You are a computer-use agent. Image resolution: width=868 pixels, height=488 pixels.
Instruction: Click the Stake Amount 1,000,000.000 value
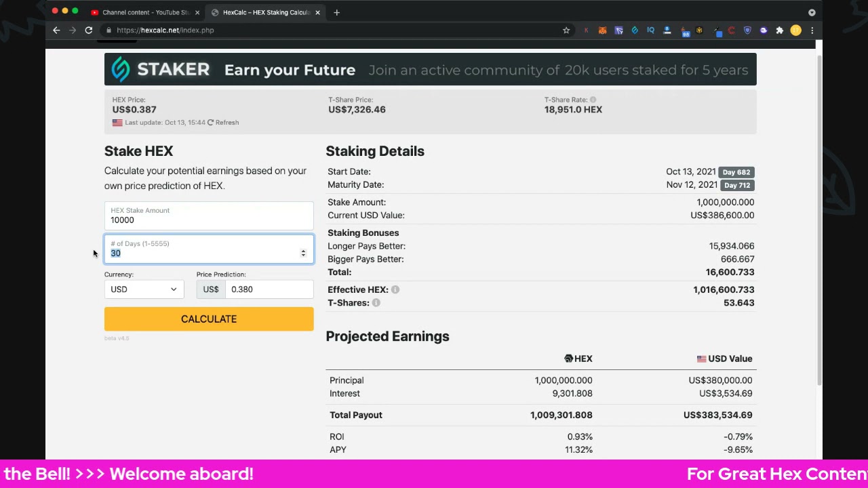[x=725, y=202]
